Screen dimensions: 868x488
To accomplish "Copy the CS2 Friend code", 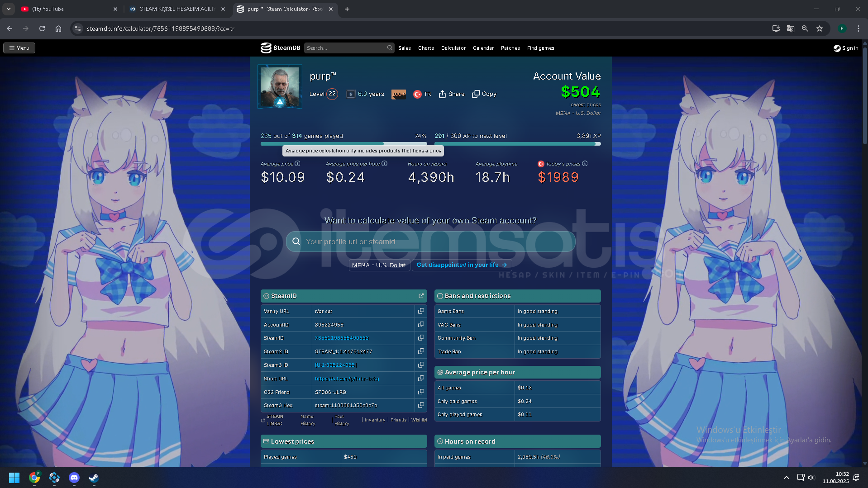I will pyautogui.click(x=421, y=392).
